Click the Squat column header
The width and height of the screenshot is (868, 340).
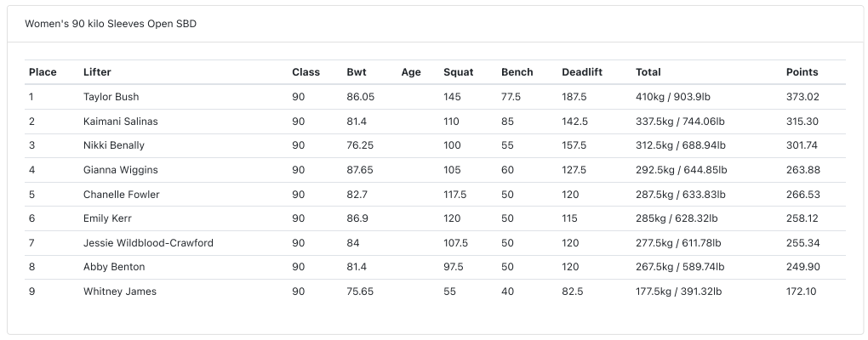coord(459,72)
